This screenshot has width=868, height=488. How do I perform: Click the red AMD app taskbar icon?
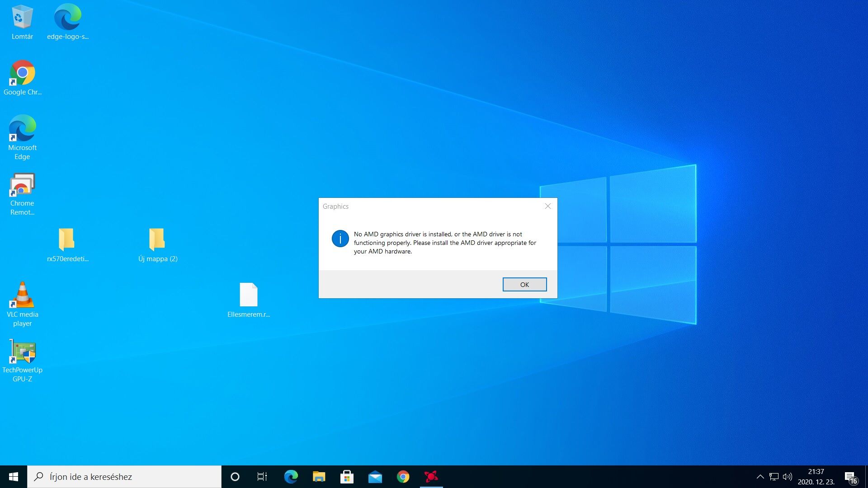[x=431, y=477]
